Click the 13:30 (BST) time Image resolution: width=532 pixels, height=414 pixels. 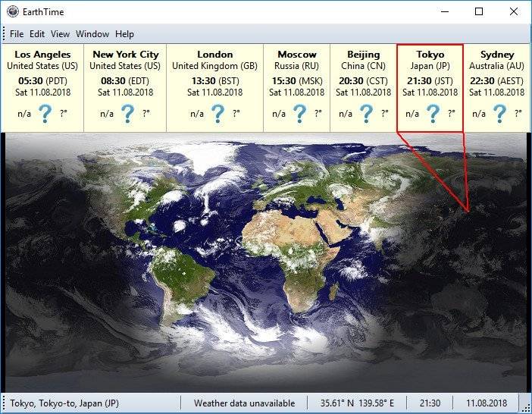(215, 81)
